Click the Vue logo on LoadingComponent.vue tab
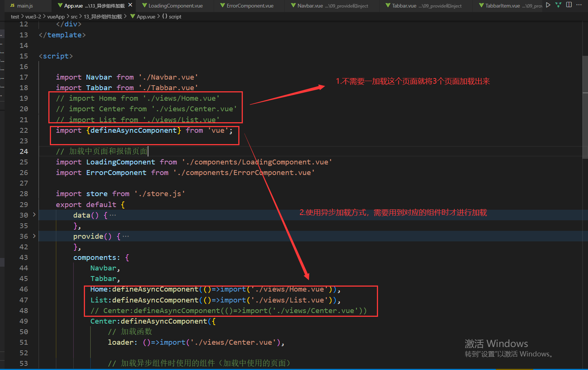The width and height of the screenshot is (588, 370). 145,6
